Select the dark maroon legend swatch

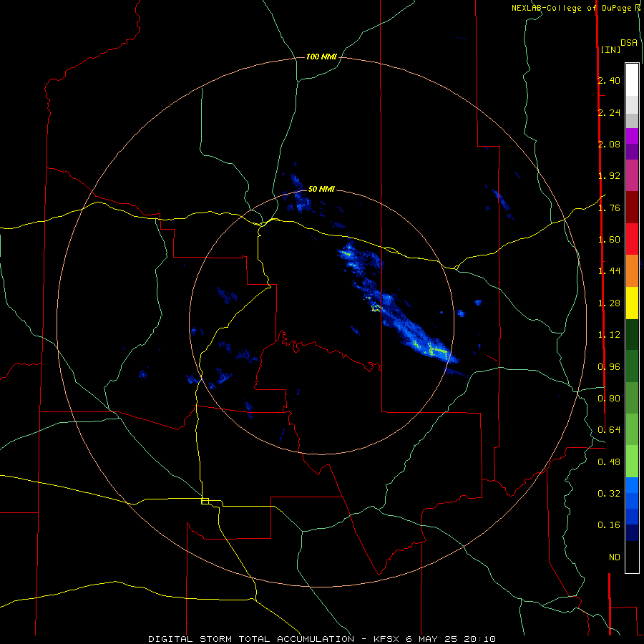632,208
